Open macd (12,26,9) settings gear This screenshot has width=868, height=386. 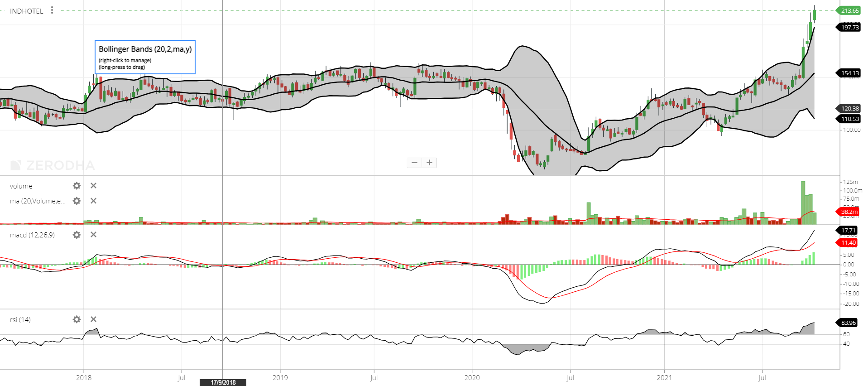77,235
